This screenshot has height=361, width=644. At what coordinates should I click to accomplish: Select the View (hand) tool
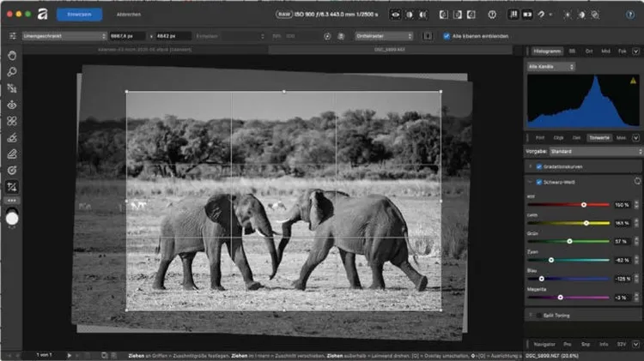point(12,56)
